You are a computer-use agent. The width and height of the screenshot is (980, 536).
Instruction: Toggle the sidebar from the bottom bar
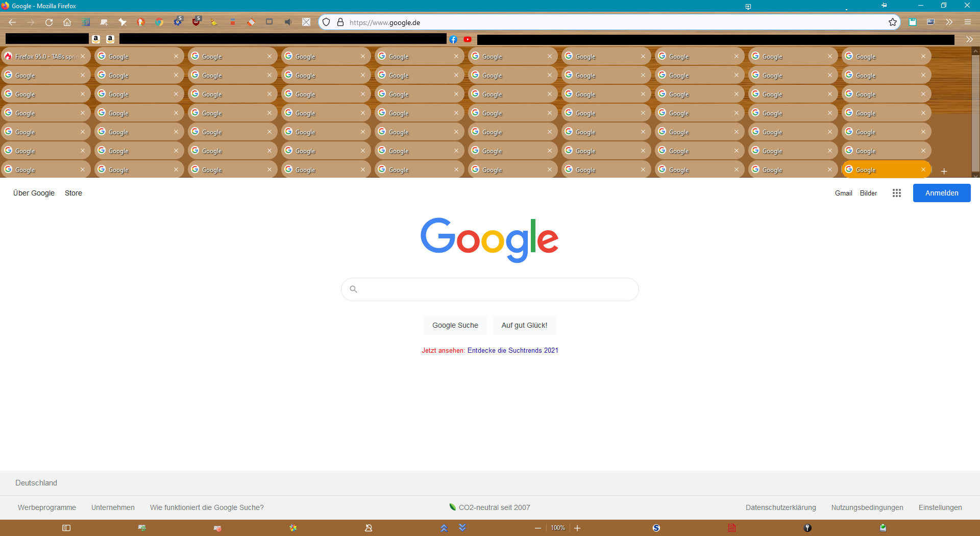(x=66, y=528)
